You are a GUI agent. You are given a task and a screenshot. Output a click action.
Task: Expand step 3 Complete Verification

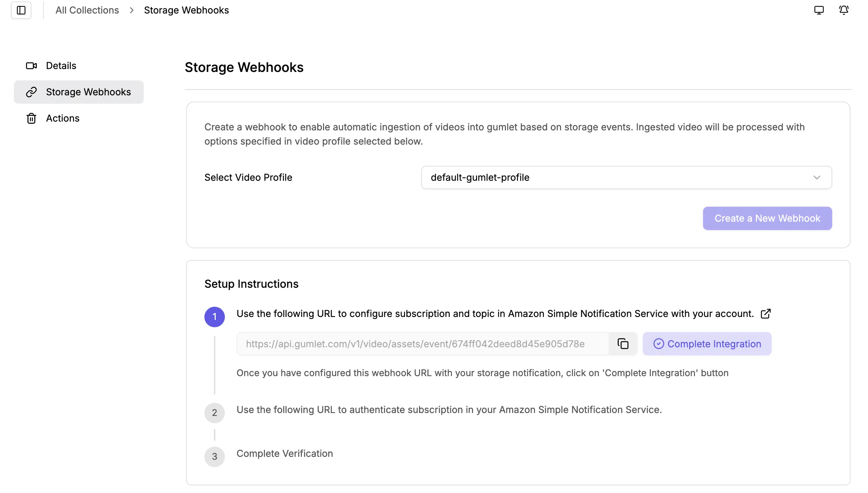point(285,454)
